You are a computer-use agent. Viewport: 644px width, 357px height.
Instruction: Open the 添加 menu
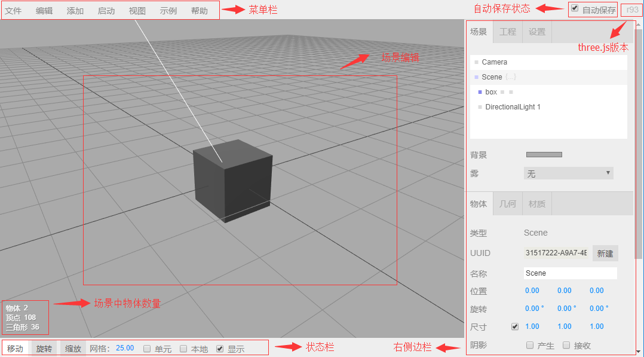click(x=75, y=11)
